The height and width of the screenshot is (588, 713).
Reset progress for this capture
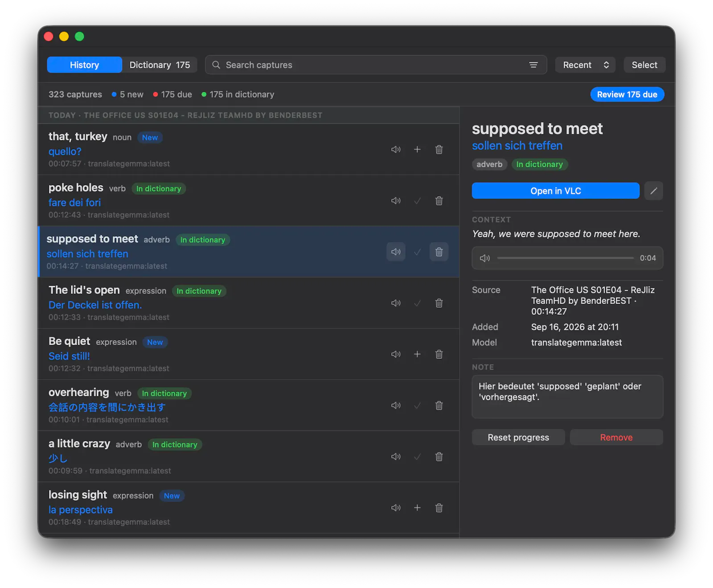pyautogui.click(x=518, y=437)
